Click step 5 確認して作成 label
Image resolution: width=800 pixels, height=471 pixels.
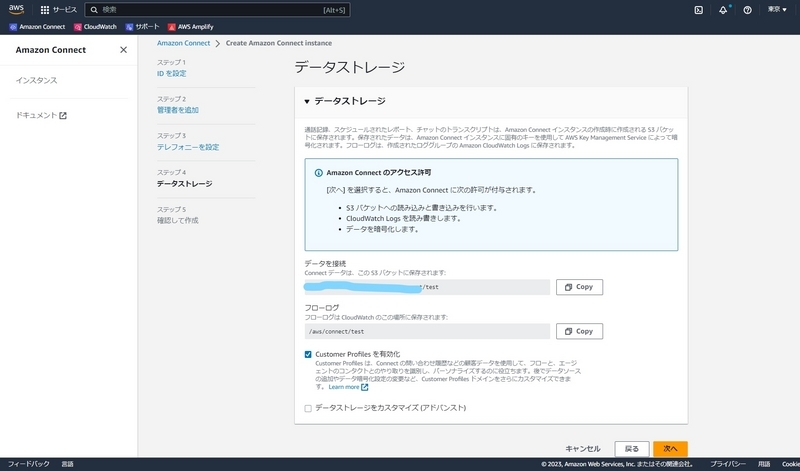(178, 220)
